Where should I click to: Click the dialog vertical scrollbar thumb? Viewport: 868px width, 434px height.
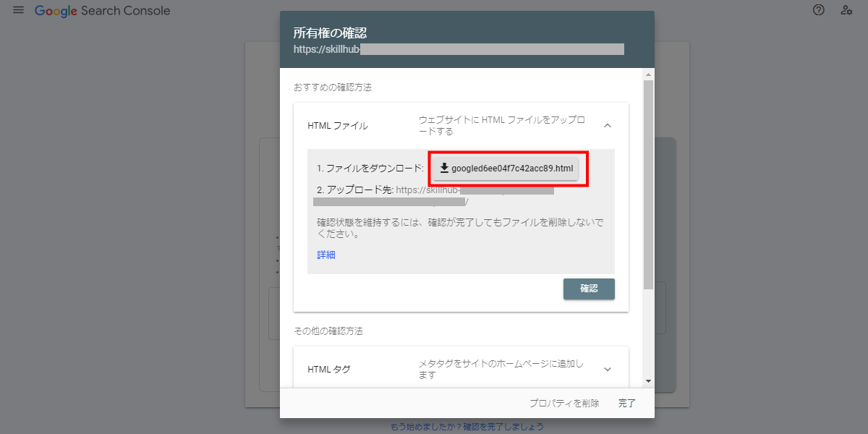pos(649,184)
